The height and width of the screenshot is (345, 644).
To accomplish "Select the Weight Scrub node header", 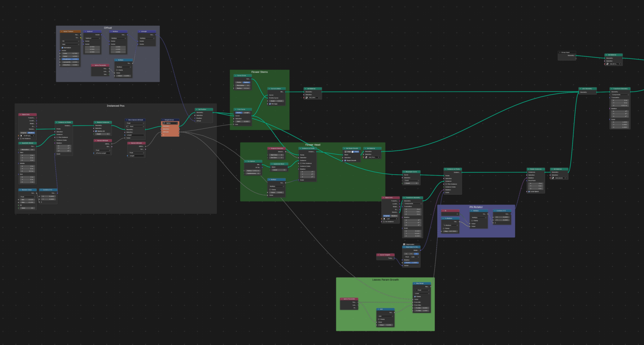I will 170,120.
